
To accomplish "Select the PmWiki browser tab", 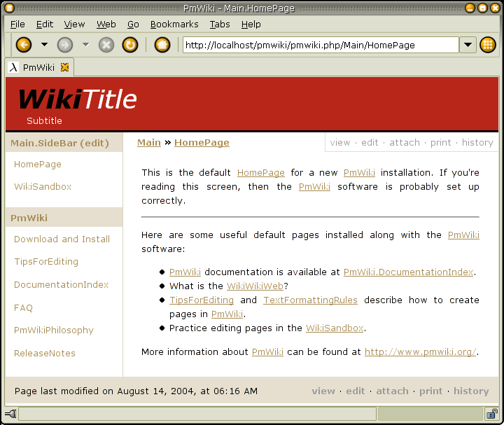I will pyautogui.click(x=39, y=67).
